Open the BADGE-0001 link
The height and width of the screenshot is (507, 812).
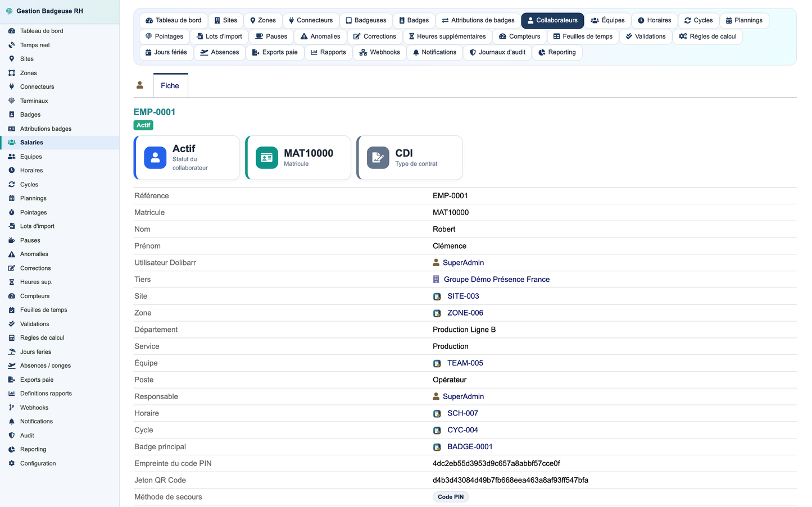[470, 447]
